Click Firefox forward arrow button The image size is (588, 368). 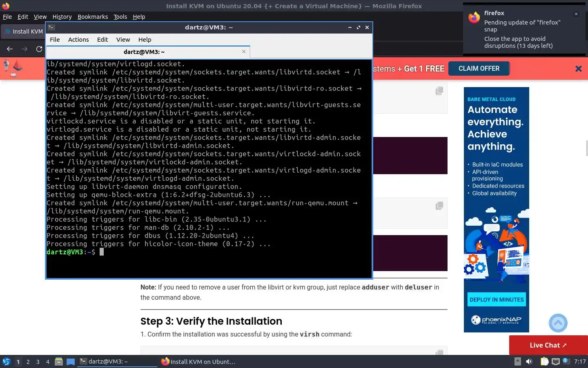point(24,49)
